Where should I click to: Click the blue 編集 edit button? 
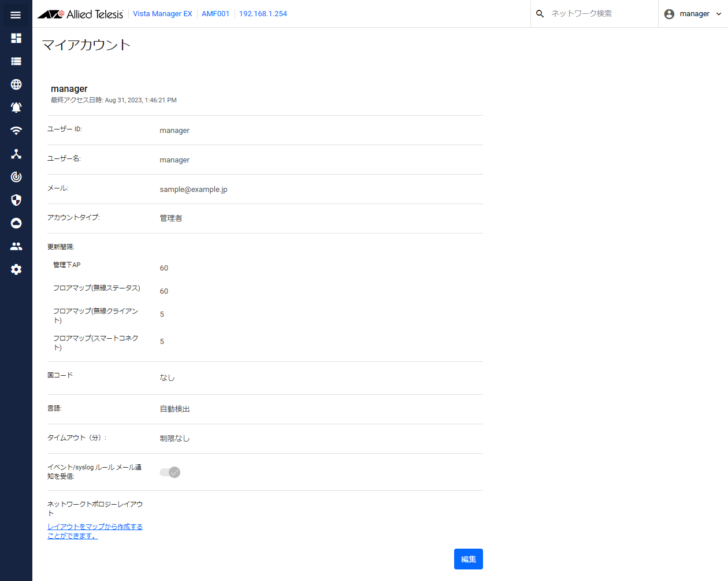468,559
